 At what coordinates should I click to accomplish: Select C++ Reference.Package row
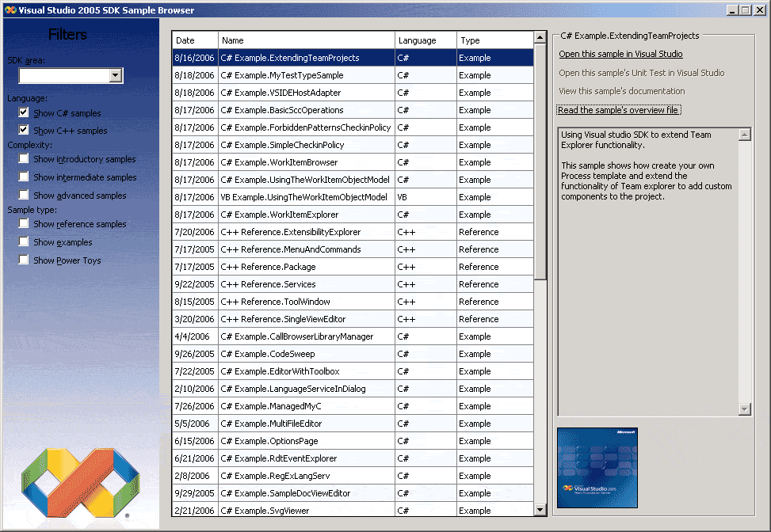(353, 267)
